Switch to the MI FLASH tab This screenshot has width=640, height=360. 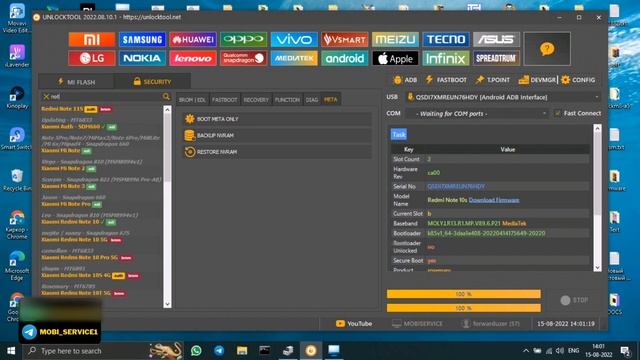coord(76,82)
